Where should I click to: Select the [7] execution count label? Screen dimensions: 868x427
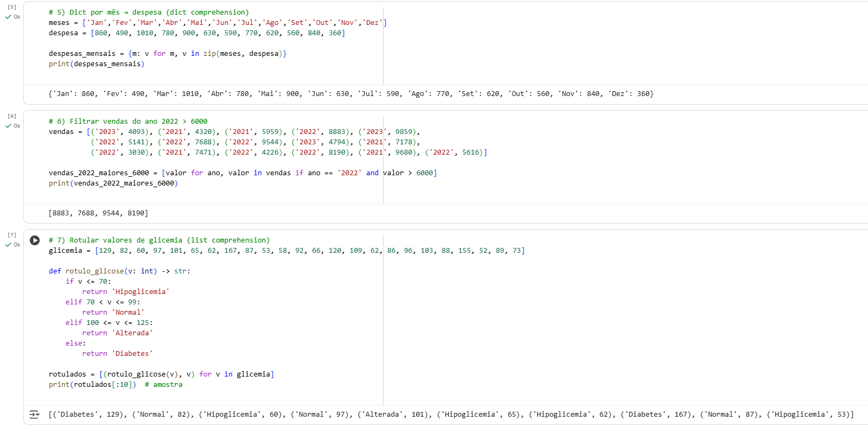pyautogui.click(x=12, y=235)
